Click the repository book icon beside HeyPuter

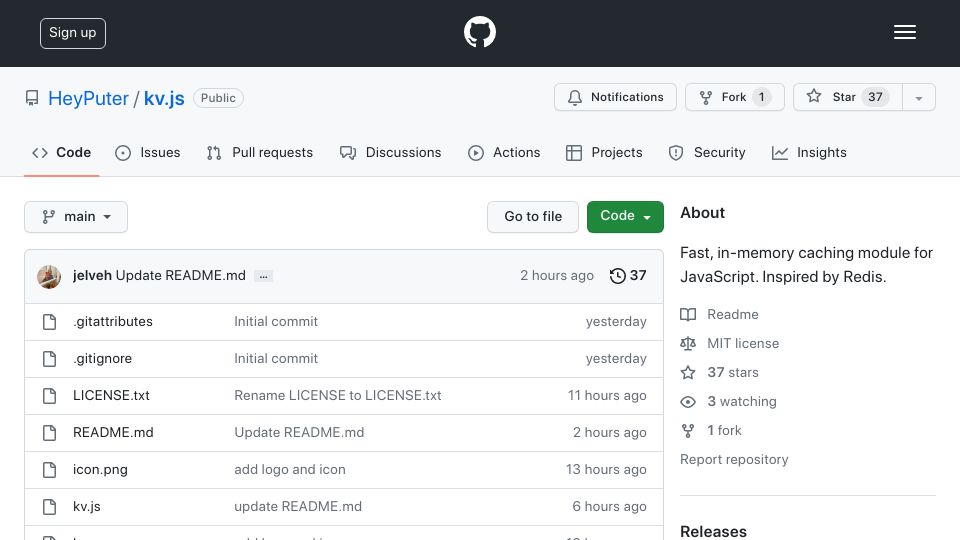[x=32, y=98]
